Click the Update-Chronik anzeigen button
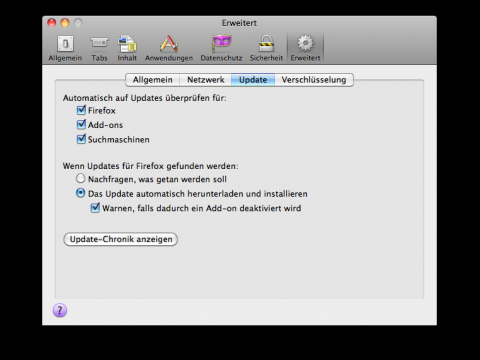480x360 pixels. click(x=120, y=239)
